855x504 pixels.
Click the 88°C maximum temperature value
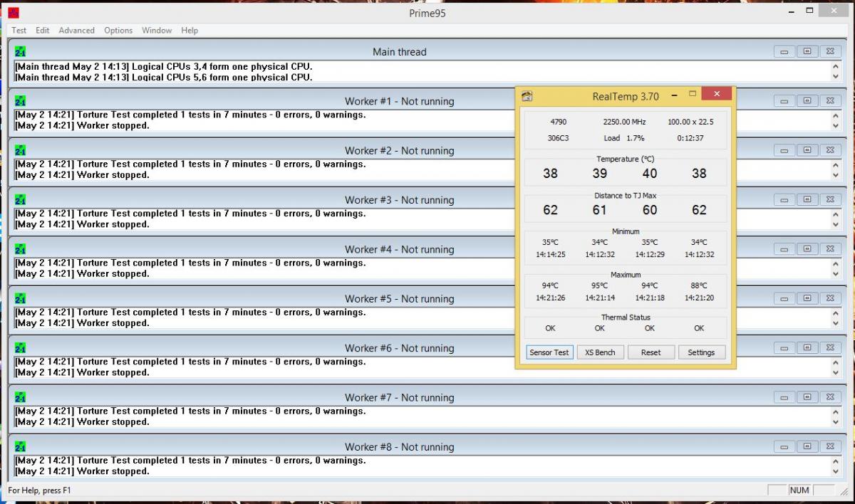pos(699,286)
